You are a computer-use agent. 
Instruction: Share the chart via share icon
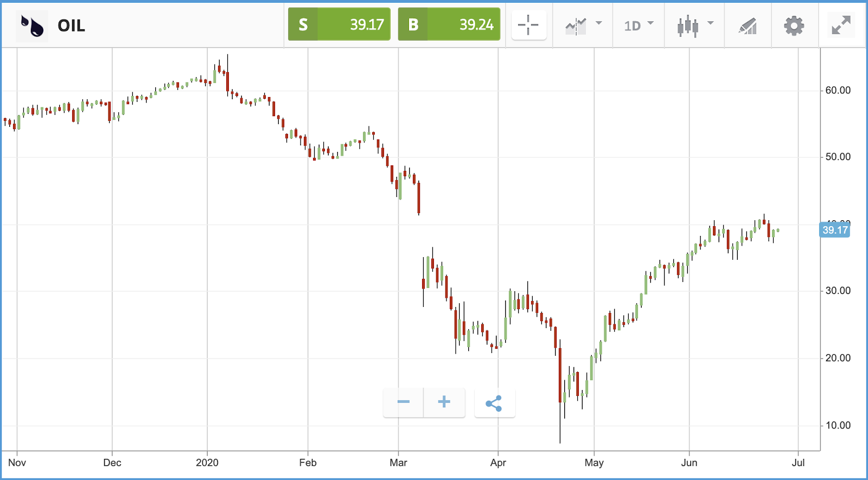point(494,403)
